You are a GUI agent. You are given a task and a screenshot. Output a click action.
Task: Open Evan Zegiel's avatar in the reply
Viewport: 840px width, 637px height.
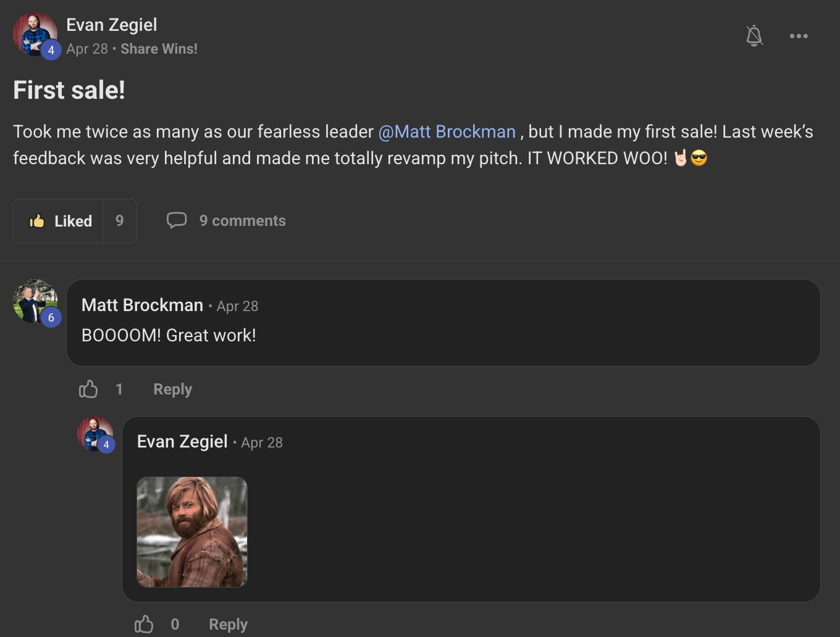pos(94,434)
